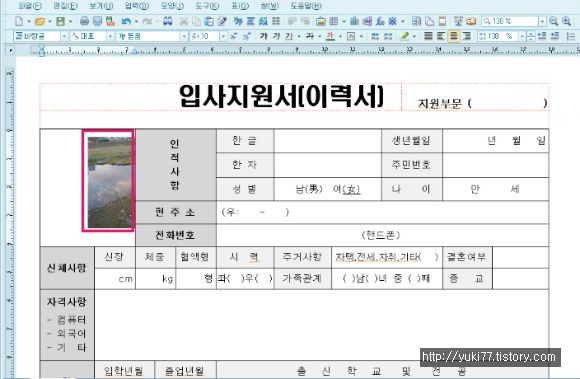Click the highlighter pen icon
The height and width of the screenshot is (379, 580).
(x=405, y=36)
